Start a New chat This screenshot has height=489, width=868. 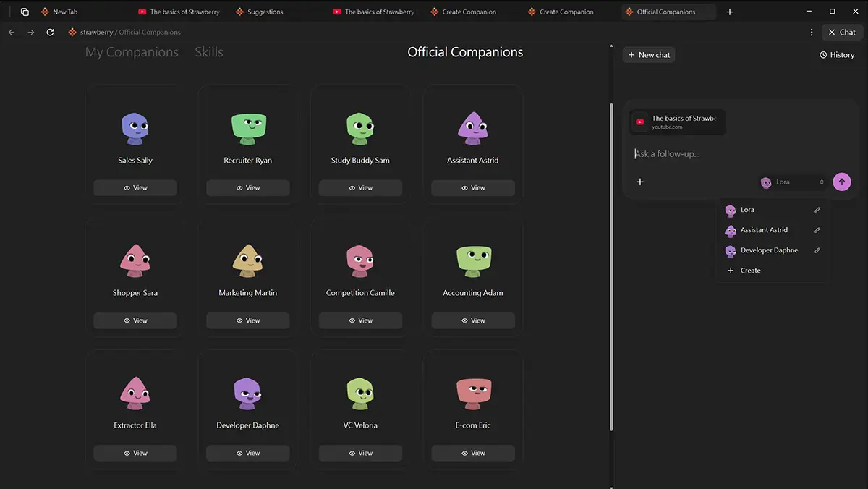point(649,55)
